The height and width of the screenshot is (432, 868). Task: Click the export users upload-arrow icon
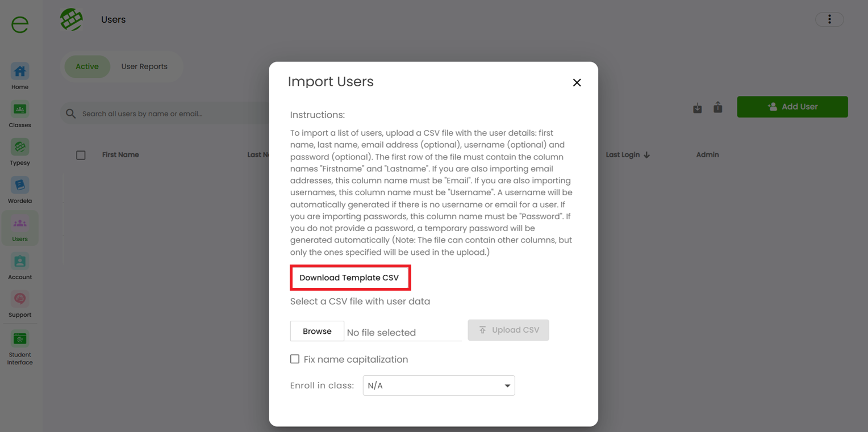coord(718,107)
